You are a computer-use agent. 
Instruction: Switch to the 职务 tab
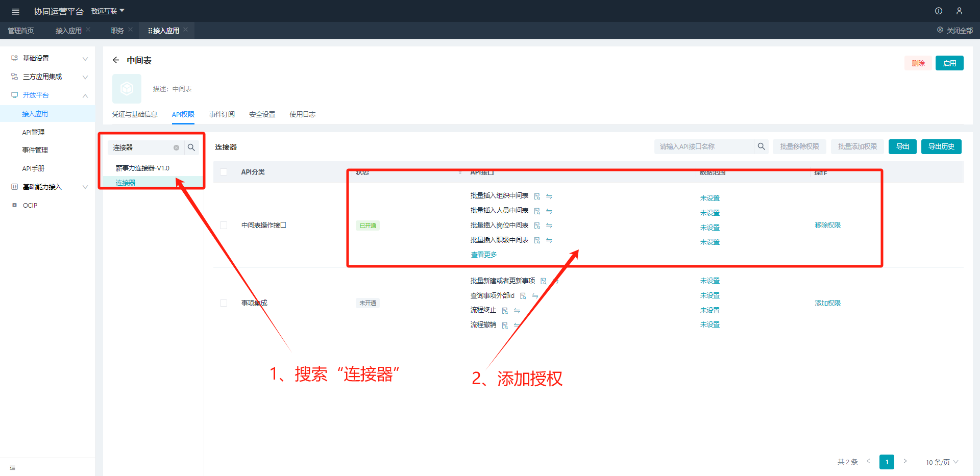tap(117, 31)
